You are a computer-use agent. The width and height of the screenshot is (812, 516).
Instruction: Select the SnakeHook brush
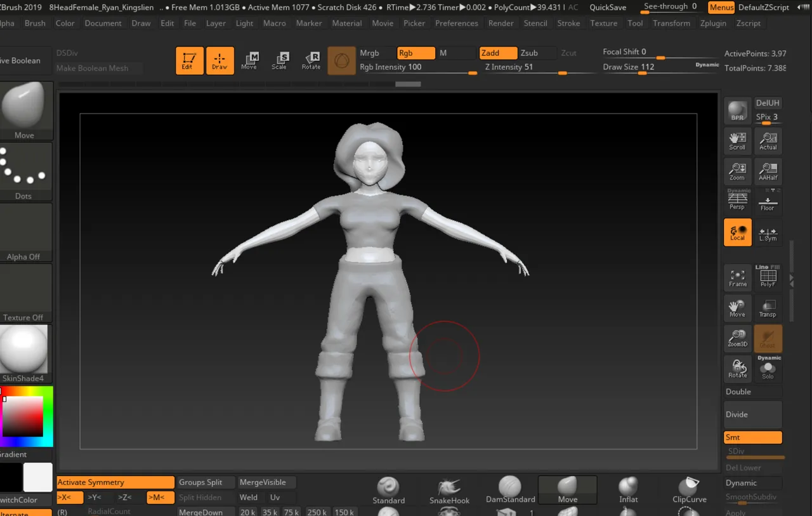click(449, 491)
